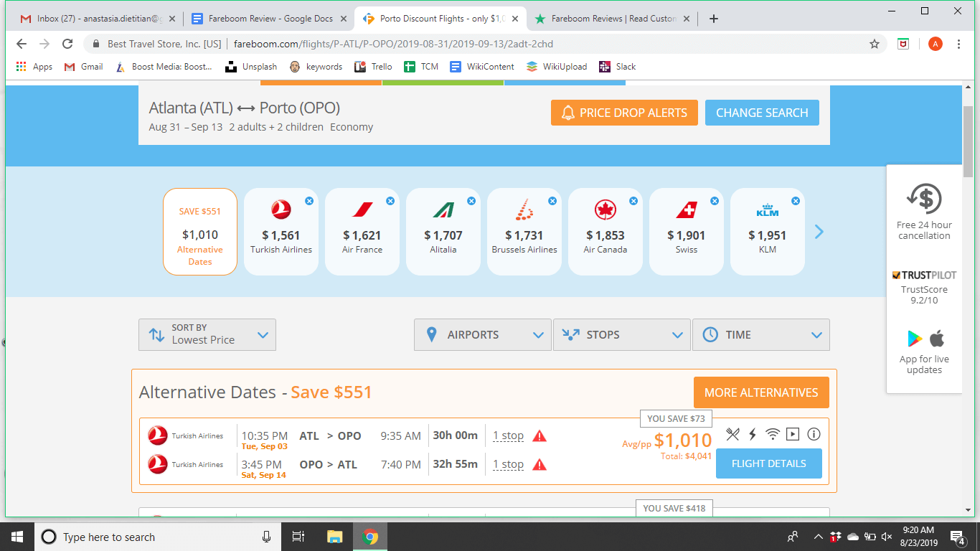The image size is (980, 551).
Task: Click the Cortana microphone icon
Action: [x=266, y=537]
